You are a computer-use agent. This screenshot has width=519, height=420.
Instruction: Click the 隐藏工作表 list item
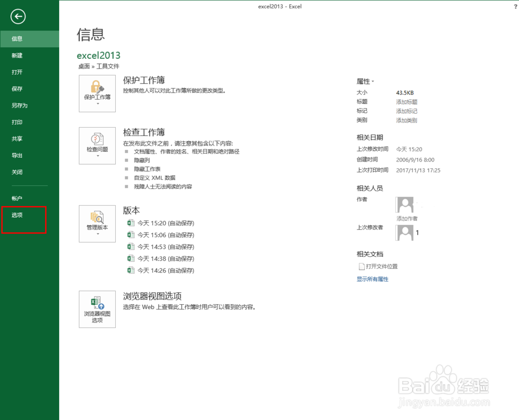point(147,169)
